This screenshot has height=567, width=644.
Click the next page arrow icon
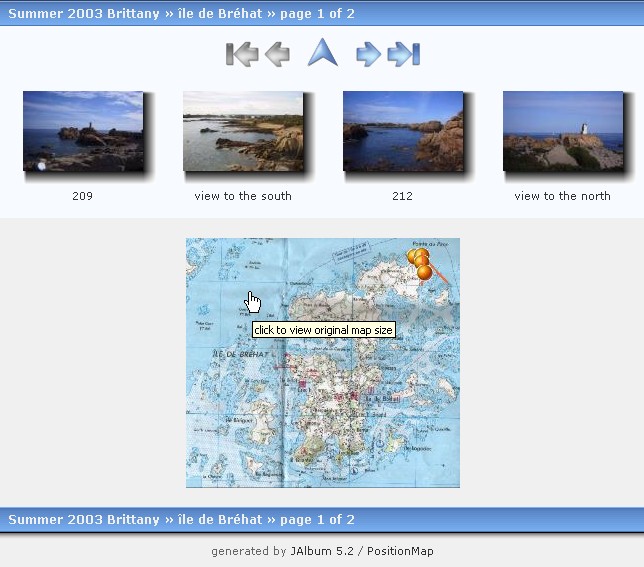point(367,54)
